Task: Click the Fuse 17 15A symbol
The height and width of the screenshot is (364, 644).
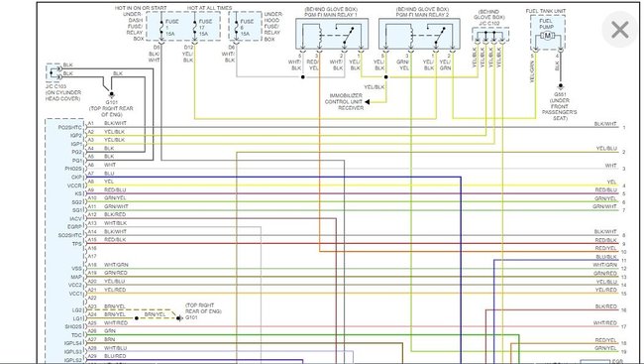Action: [194, 27]
